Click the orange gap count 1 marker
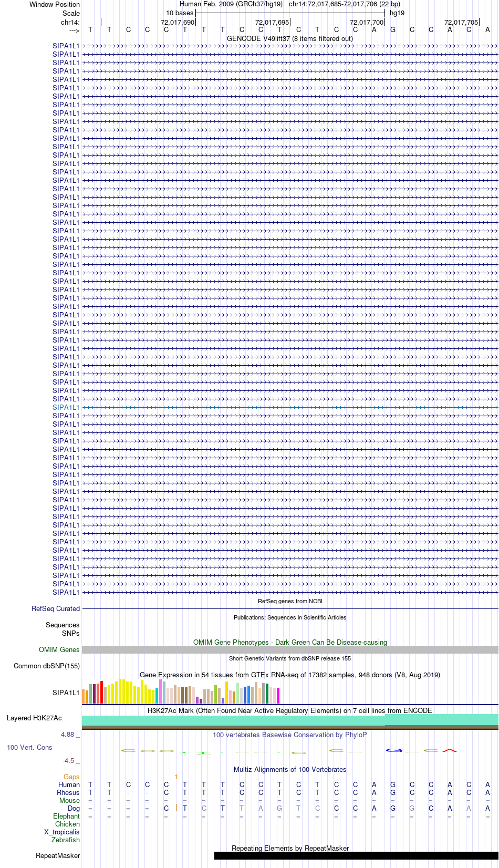This screenshot has height=868, width=499. pos(176,777)
